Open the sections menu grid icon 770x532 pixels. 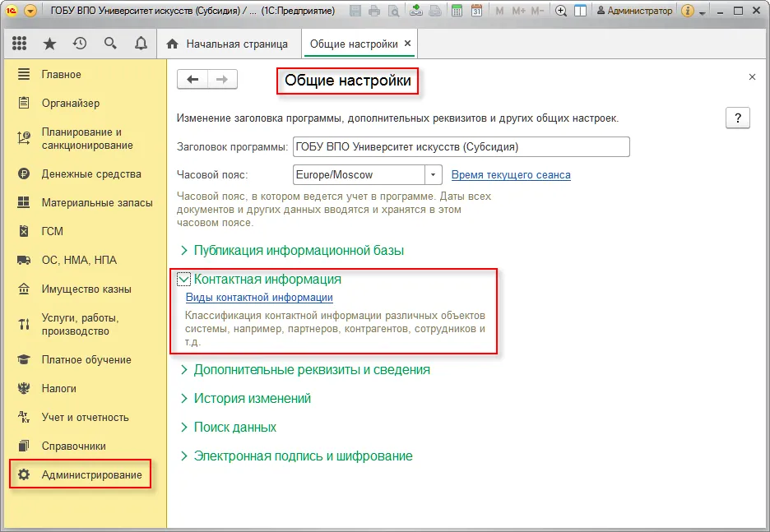click(19, 44)
